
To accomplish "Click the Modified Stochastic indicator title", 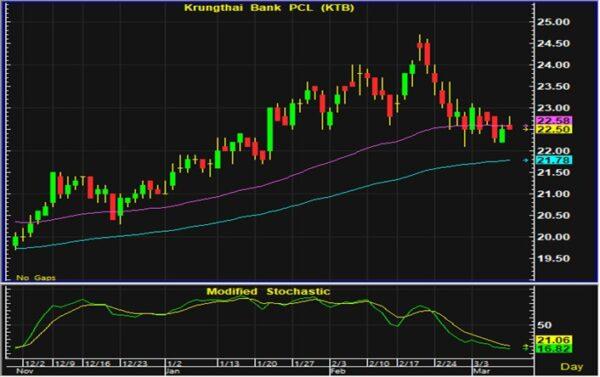I will [x=268, y=291].
